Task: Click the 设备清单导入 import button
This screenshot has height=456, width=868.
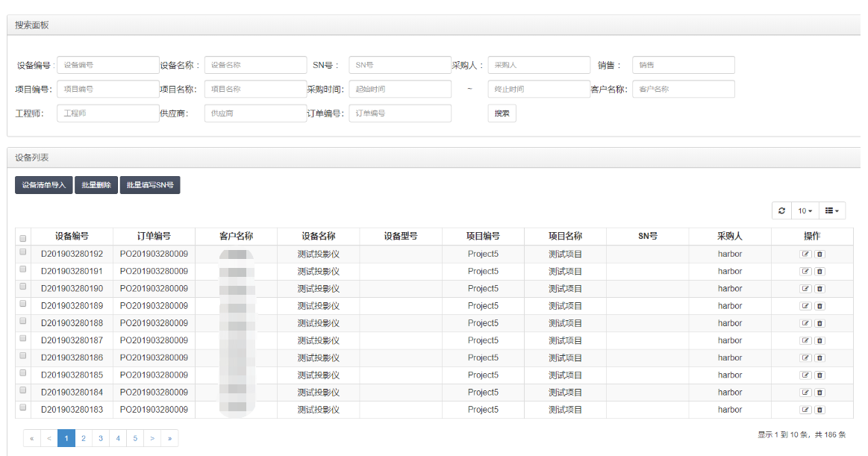Action: [44, 185]
